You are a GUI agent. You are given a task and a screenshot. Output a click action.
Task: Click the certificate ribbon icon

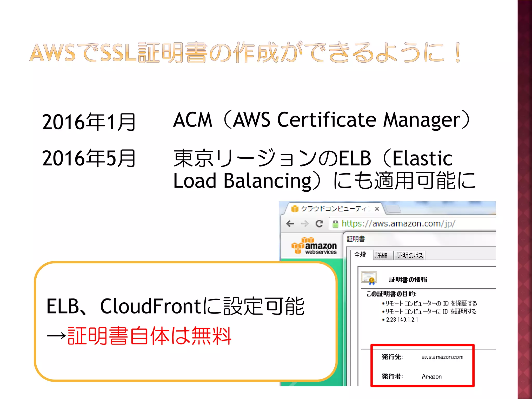[x=369, y=278]
